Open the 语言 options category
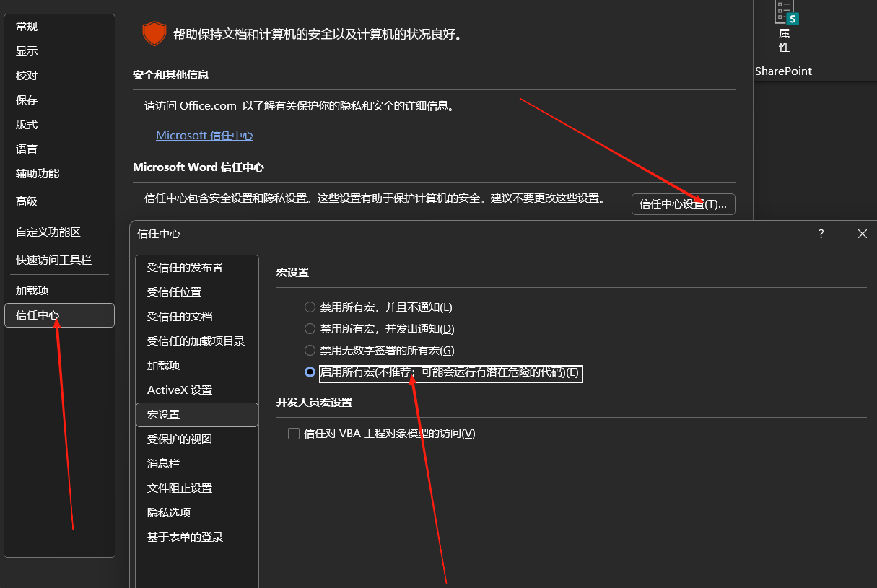Screen dimensions: 877x588 click(59, 149)
